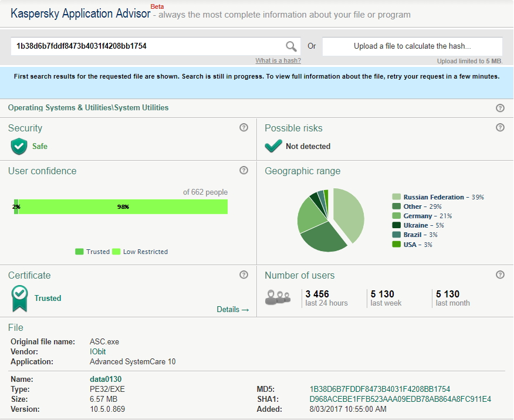
Task: Click the hash search input field
Action: (147, 46)
